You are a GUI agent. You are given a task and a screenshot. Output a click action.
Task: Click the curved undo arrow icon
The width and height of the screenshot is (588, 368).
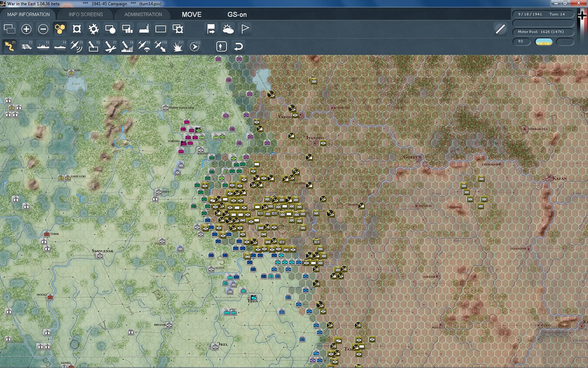tap(238, 46)
